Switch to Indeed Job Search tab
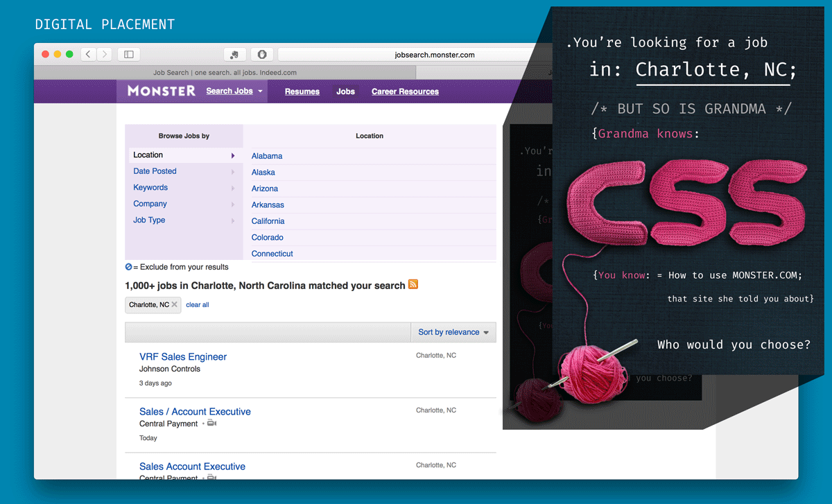The width and height of the screenshot is (832, 504). coord(225,72)
